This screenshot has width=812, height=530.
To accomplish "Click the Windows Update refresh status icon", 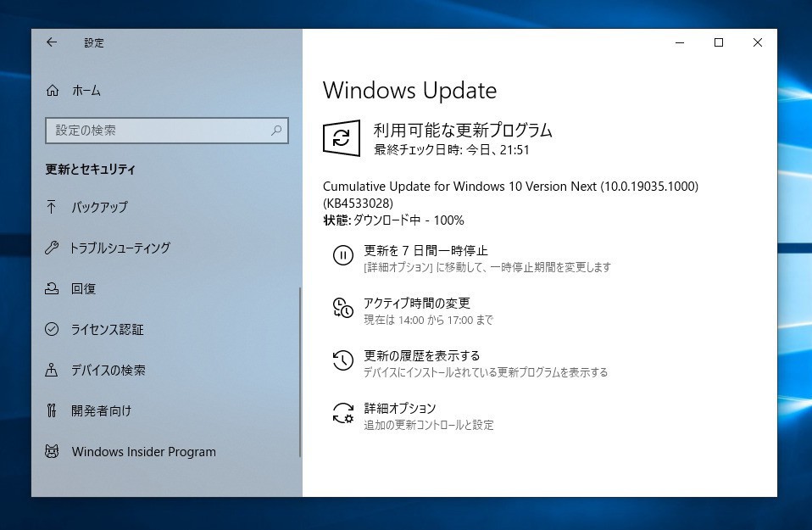I will [342, 138].
